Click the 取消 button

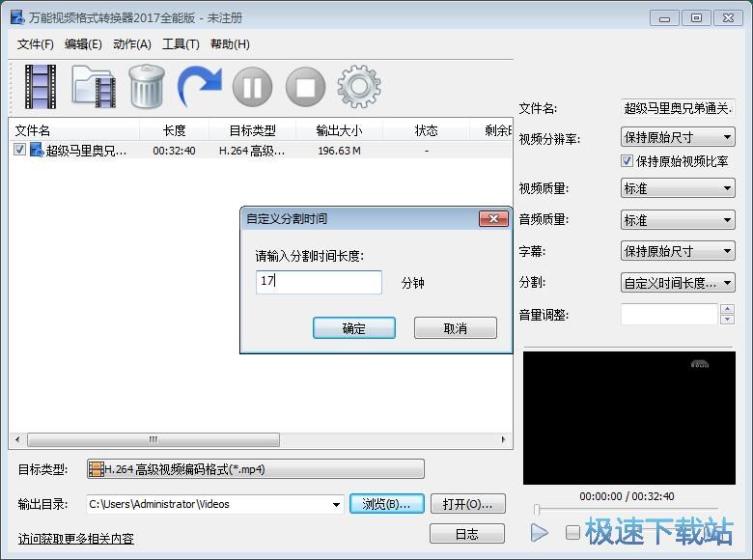[x=456, y=328]
